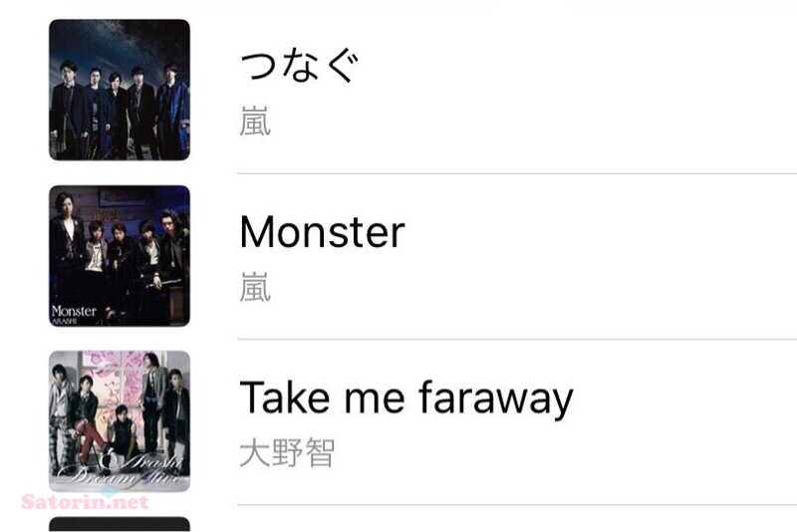Open artist 大野智
This screenshot has width=797, height=532.
click(x=287, y=452)
